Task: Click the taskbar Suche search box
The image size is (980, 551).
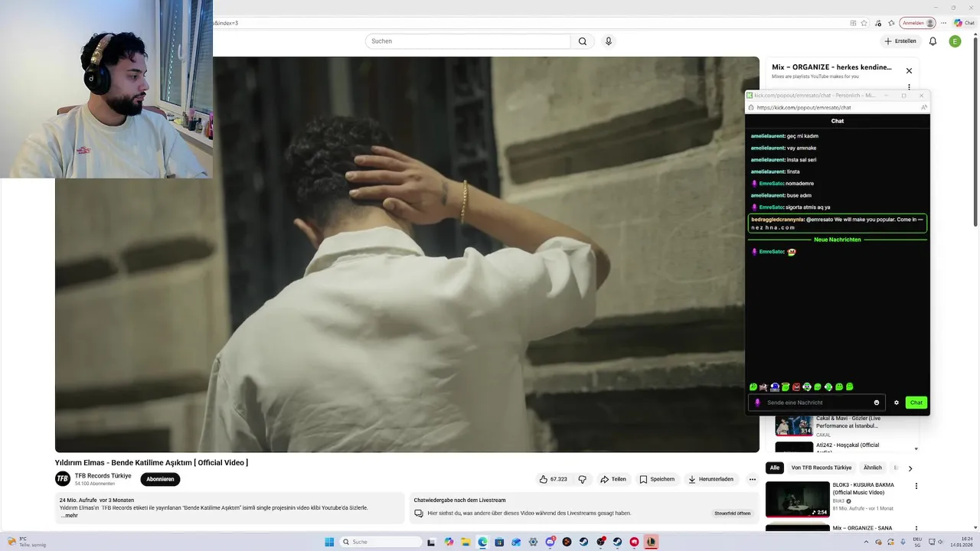Action: click(381, 542)
